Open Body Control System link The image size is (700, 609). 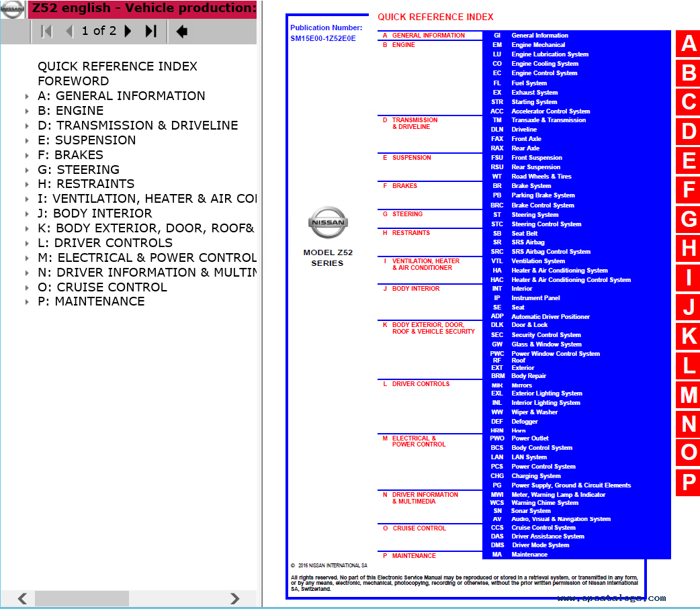541,448
